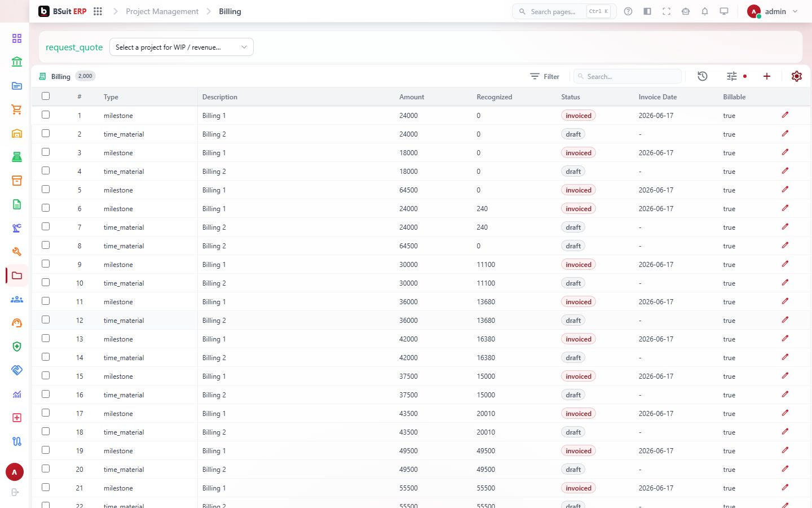Expand the admin user menu chevron

(x=795, y=11)
